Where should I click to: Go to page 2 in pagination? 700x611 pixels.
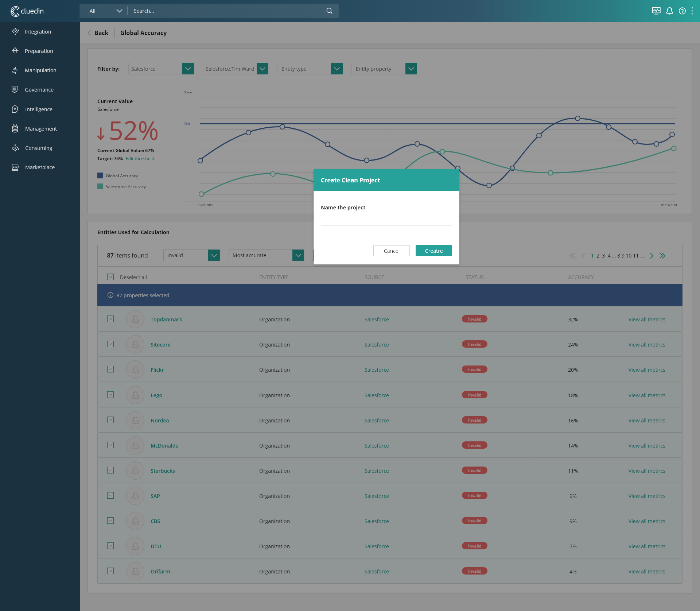(x=598, y=256)
